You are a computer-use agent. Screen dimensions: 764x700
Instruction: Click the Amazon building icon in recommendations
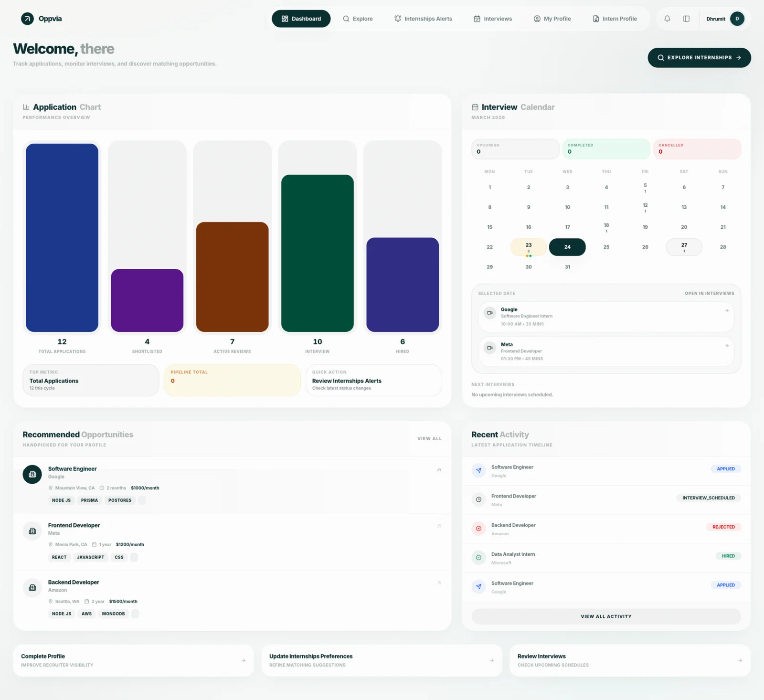pyautogui.click(x=32, y=588)
